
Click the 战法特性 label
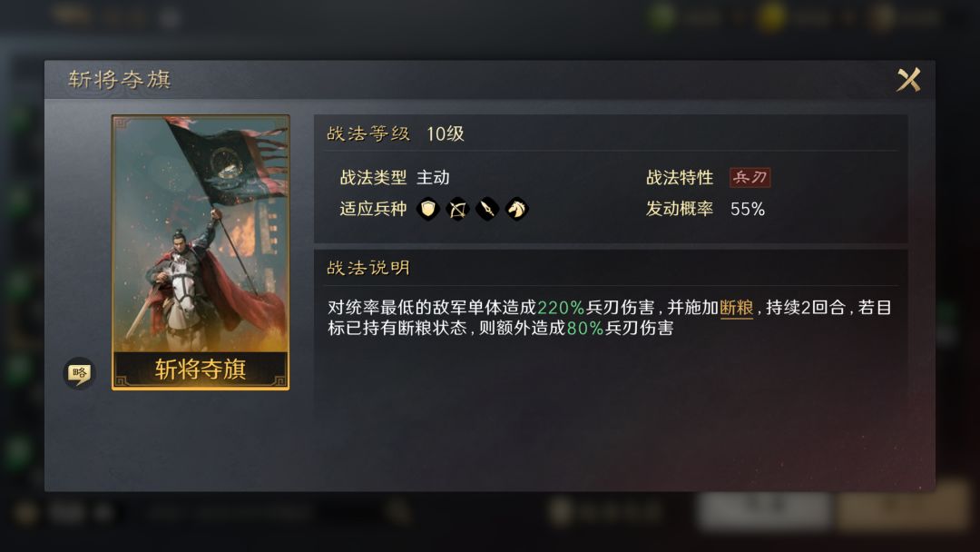pos(680,178)
